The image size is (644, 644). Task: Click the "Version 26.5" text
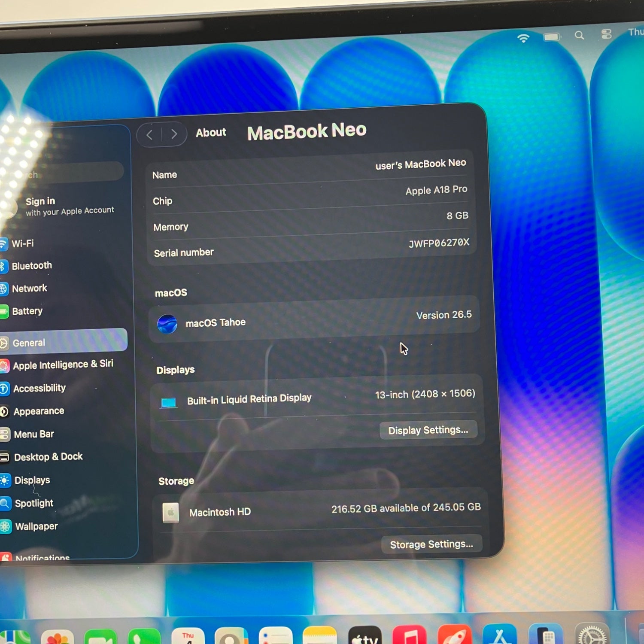[444, 315]
